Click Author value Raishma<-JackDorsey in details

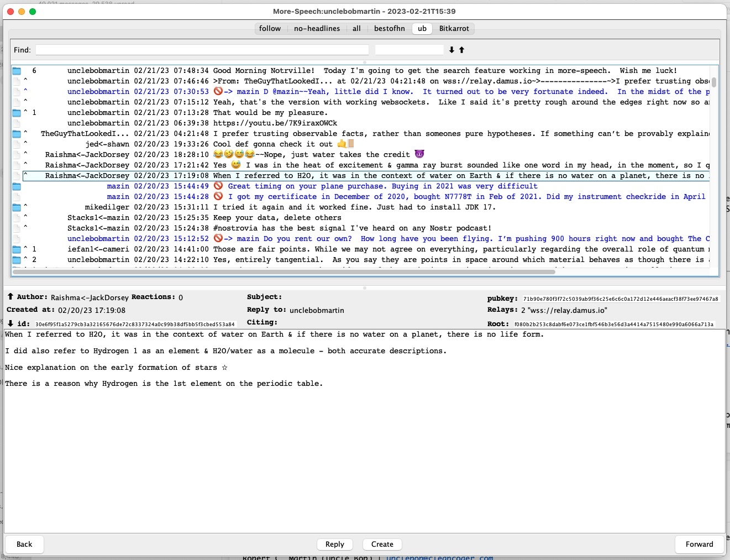click(x=90, y=297)
